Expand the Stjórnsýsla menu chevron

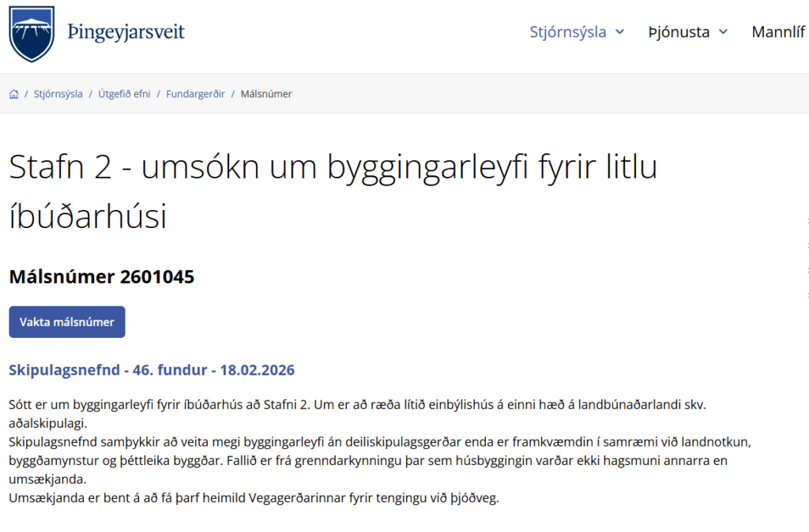coord(620,32)
